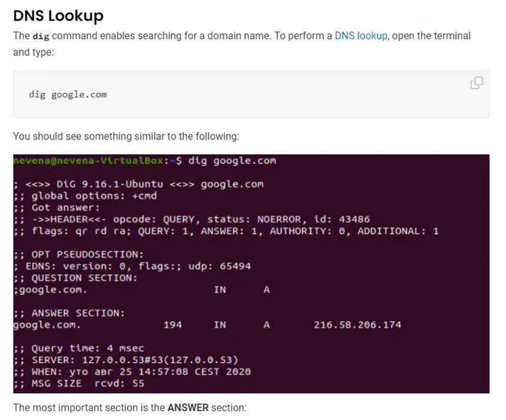Viewport: 506px width, 420px height.
Task: Click the bold inline dig keyword
Action: [x=41, y=36]
